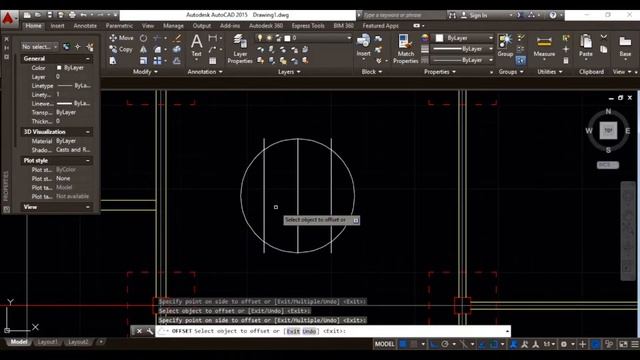The image size is (640, 360).
Task: Click the Print icon in quick access toolbar
Action: [72, 15]
